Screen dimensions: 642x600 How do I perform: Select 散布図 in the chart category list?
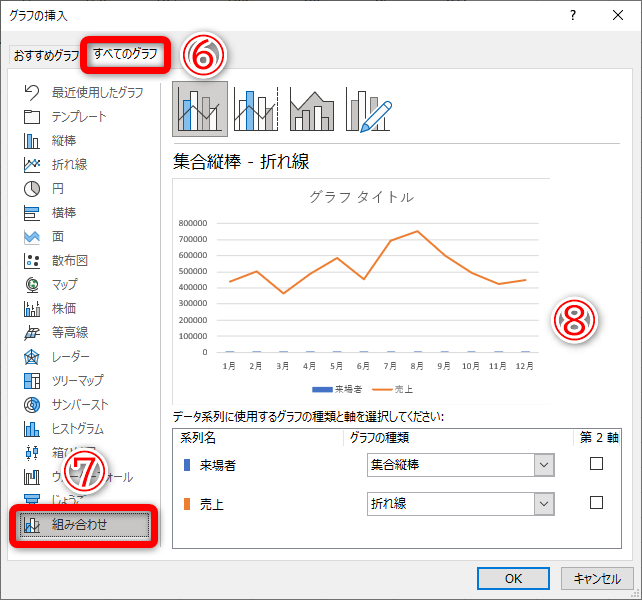[70, 260]
